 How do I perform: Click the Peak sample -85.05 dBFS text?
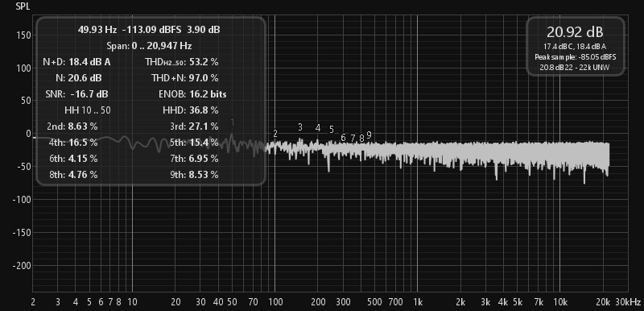tap(575, 57)
